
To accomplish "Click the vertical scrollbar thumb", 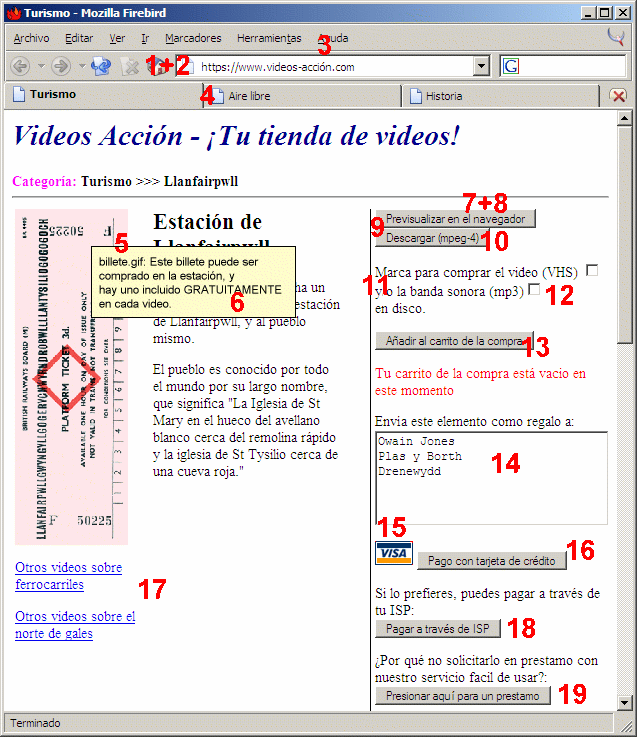I will [x=624, y=235].
